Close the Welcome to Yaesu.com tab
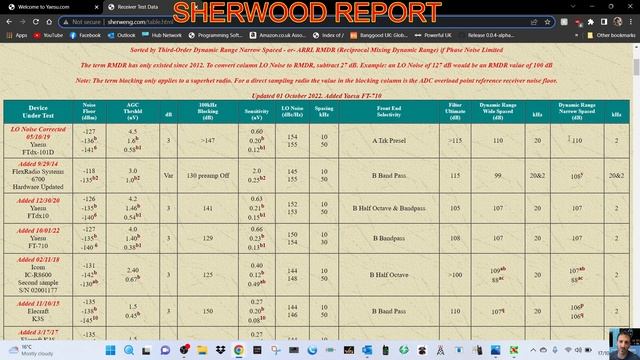Screen dimensions: 640x360 coord(96,7)
